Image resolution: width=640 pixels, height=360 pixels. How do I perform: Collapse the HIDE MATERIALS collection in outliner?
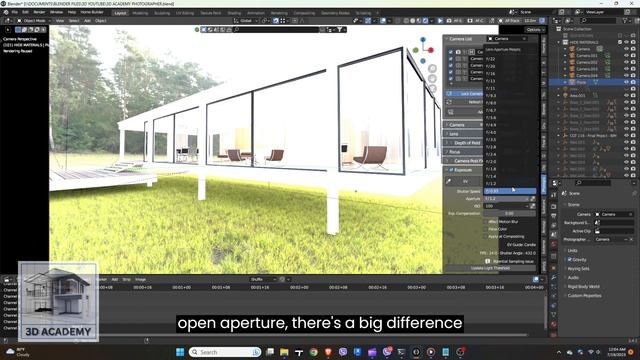(x=559, y=42)
